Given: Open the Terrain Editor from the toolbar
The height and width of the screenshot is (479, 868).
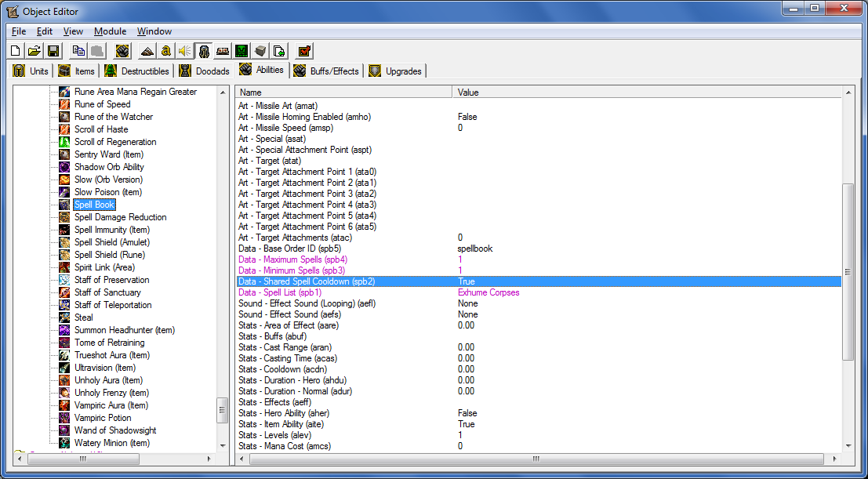Looking at the screenshot, I should 147,51.
